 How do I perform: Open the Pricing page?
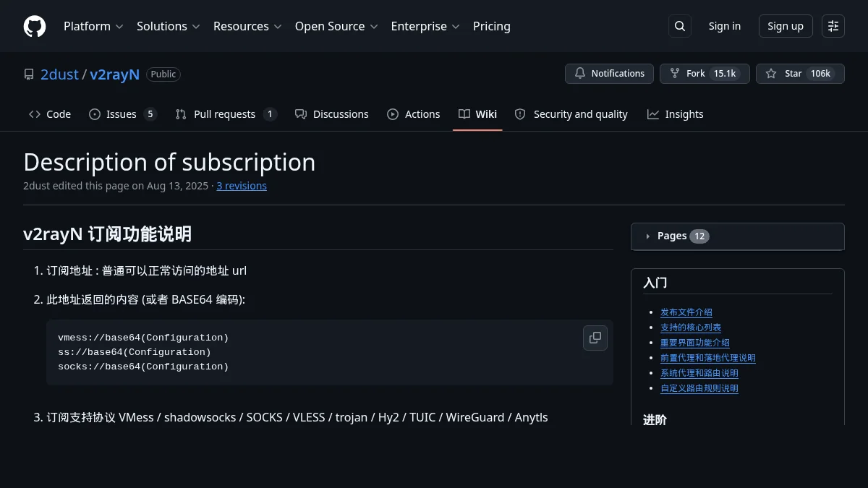(x=492, y=26)
